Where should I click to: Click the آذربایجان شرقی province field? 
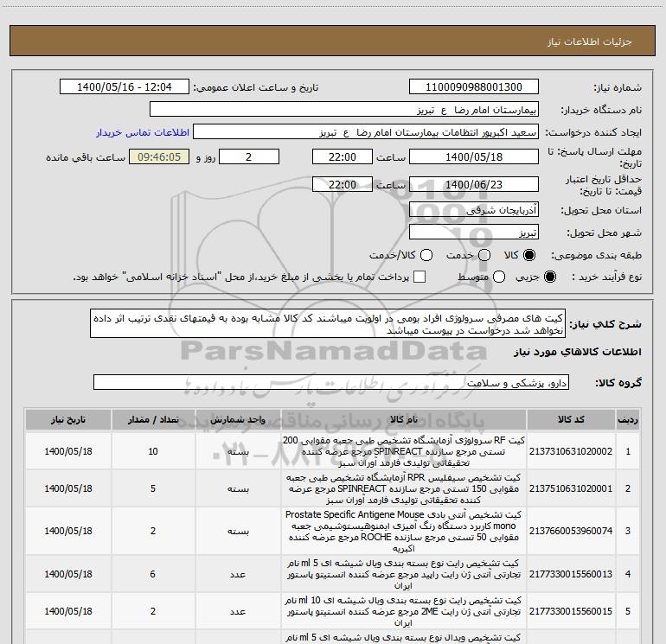coord(474,210)
